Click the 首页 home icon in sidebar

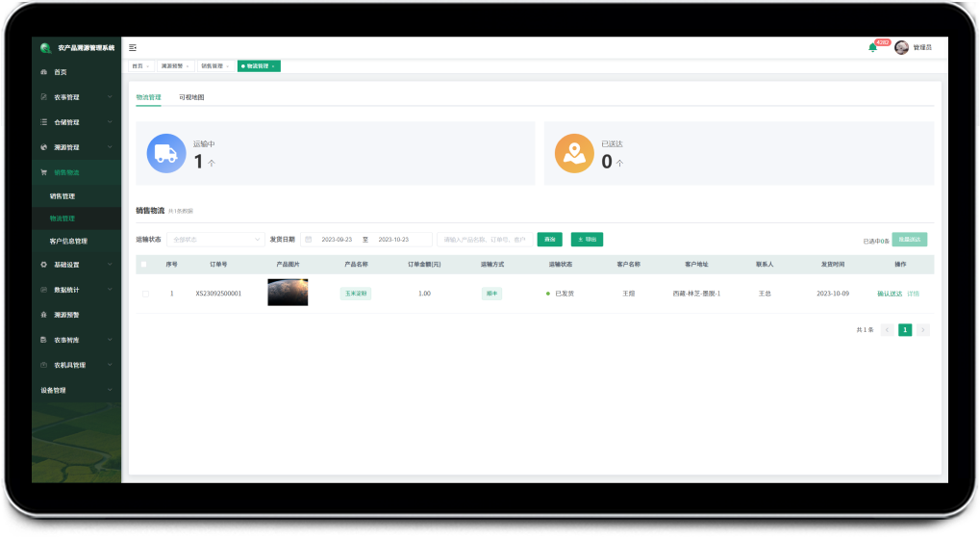[43, 72]
